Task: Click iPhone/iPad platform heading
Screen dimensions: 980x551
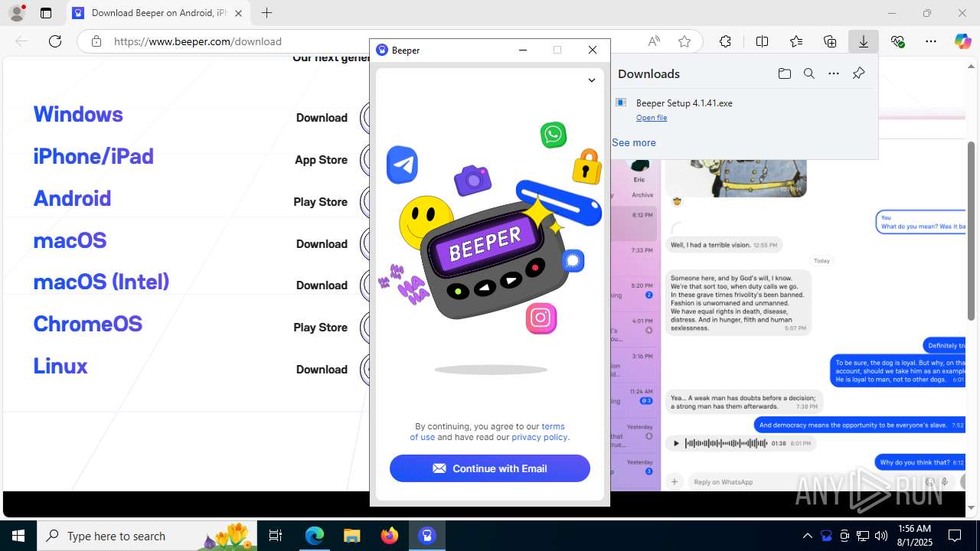Action: pos(93,156)
